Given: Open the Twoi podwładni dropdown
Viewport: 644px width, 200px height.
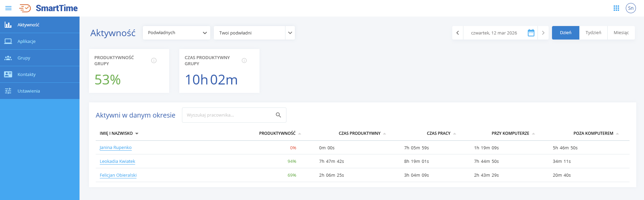Looking at the screenshot, I should (254, 33).
